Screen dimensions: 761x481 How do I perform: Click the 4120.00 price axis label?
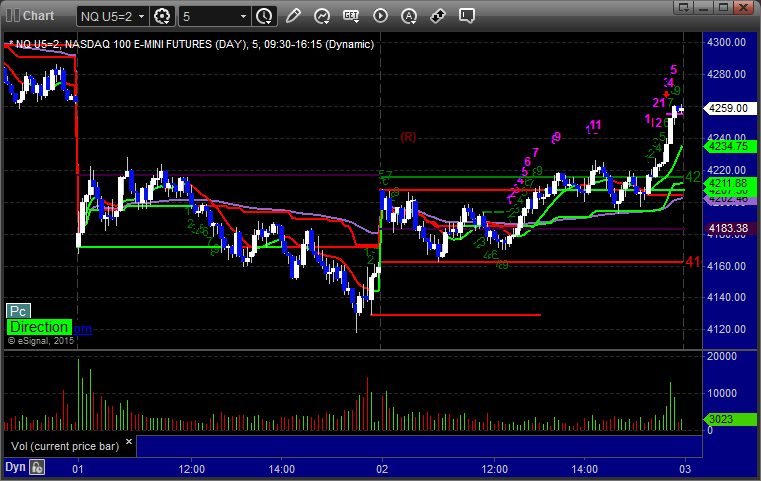pos(727,329)
